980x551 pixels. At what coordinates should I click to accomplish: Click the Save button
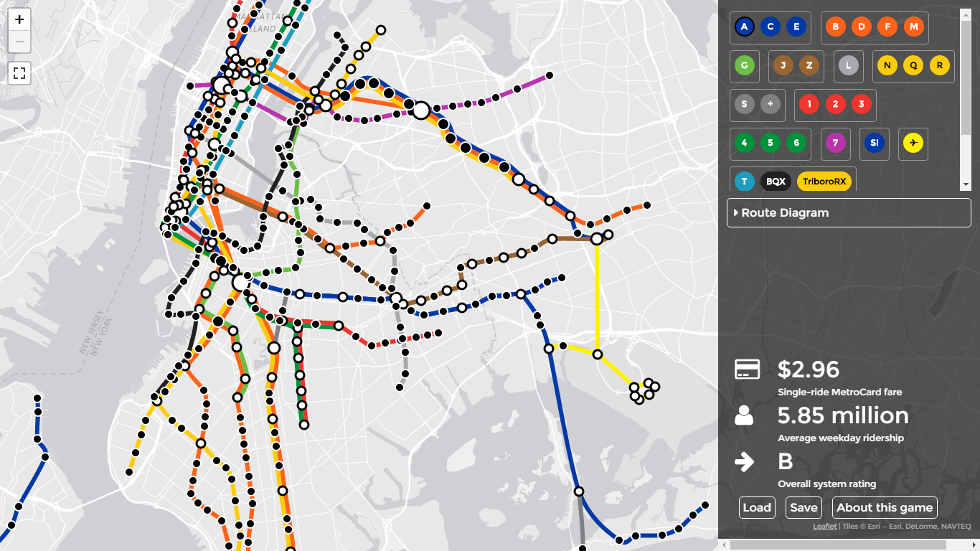pyautogui.click(x=804, y=507)
